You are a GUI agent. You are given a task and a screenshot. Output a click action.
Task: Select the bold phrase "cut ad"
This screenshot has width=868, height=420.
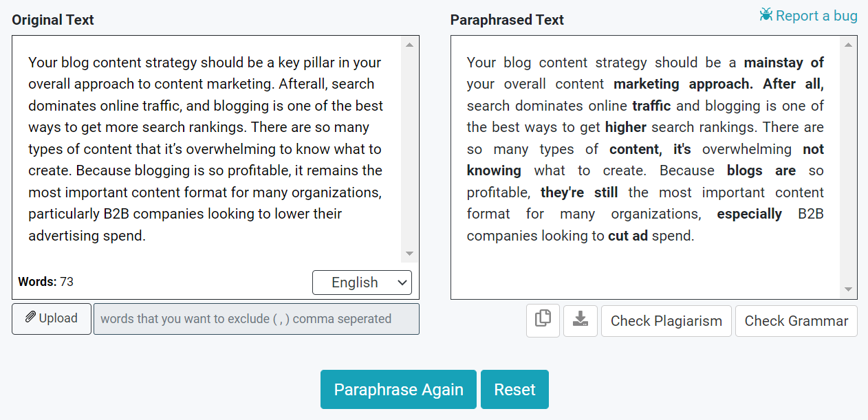tap(628, 236)
